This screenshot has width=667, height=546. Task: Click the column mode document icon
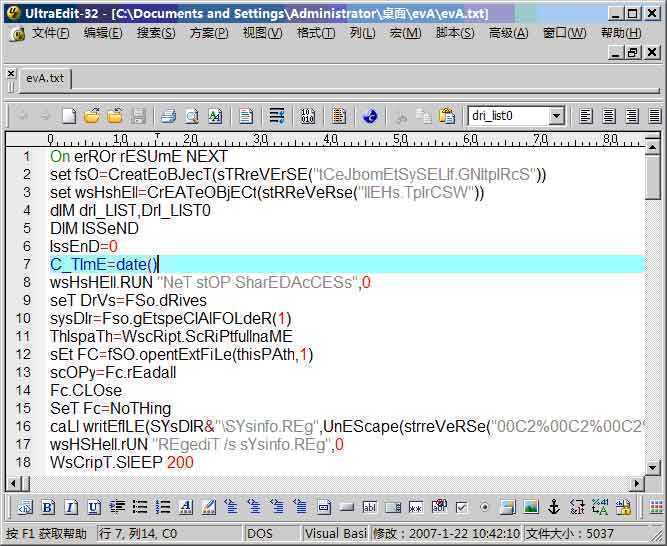click(x=339, y=116)
